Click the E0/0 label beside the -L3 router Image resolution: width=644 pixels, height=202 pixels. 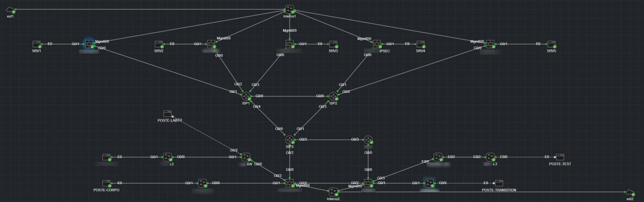pos(503,157)
